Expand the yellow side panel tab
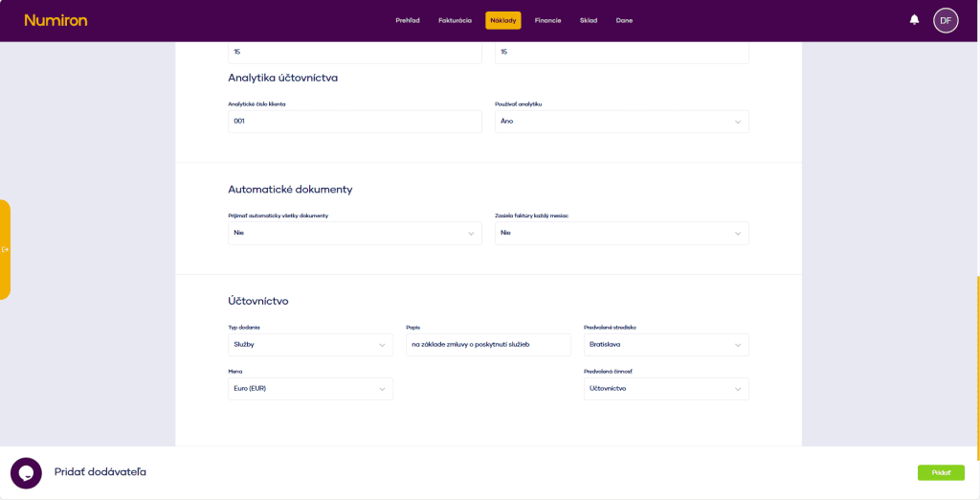 [x=6, y=249]
